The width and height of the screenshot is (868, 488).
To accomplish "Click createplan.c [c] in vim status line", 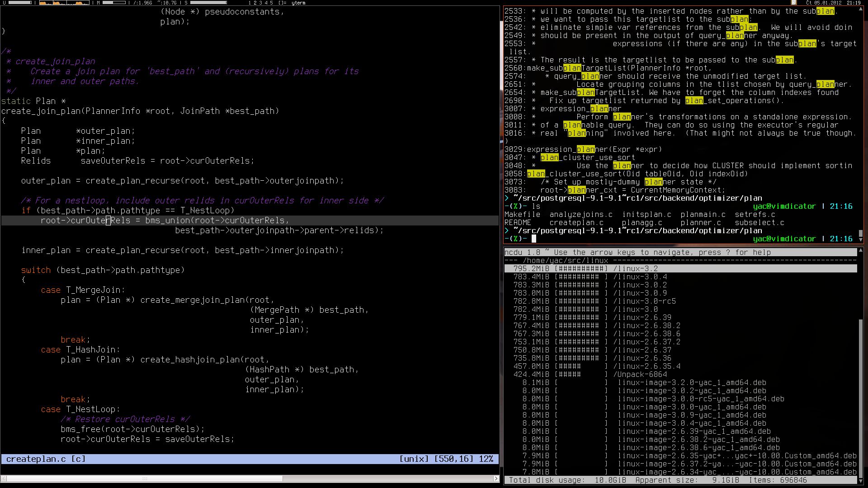I will [46, 459].
